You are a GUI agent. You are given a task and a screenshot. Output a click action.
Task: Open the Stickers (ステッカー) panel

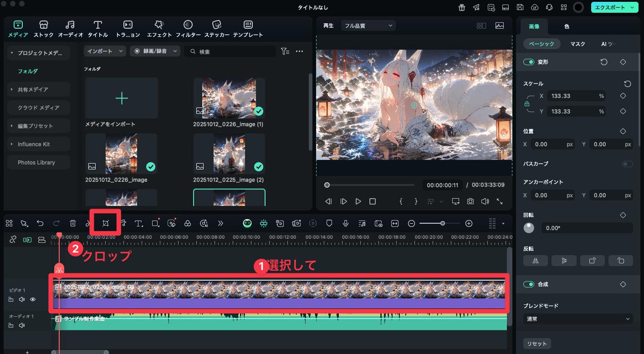tap(217, 28)
